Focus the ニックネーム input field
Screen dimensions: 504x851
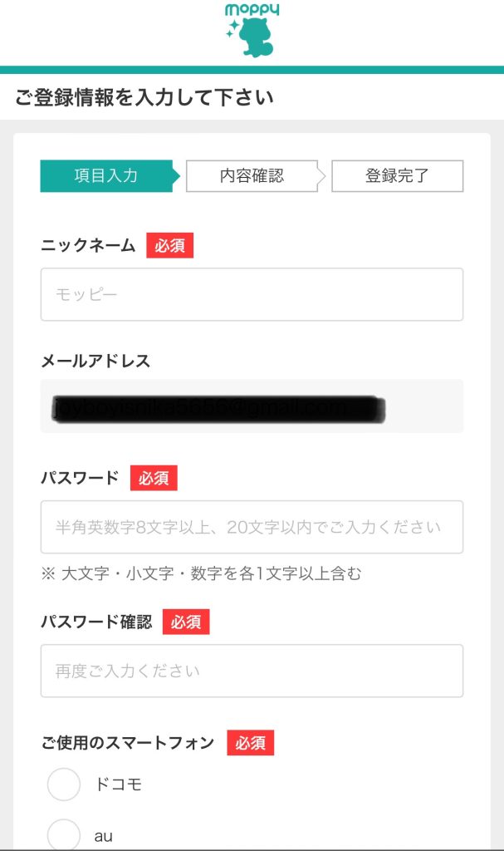coord(252,294)
